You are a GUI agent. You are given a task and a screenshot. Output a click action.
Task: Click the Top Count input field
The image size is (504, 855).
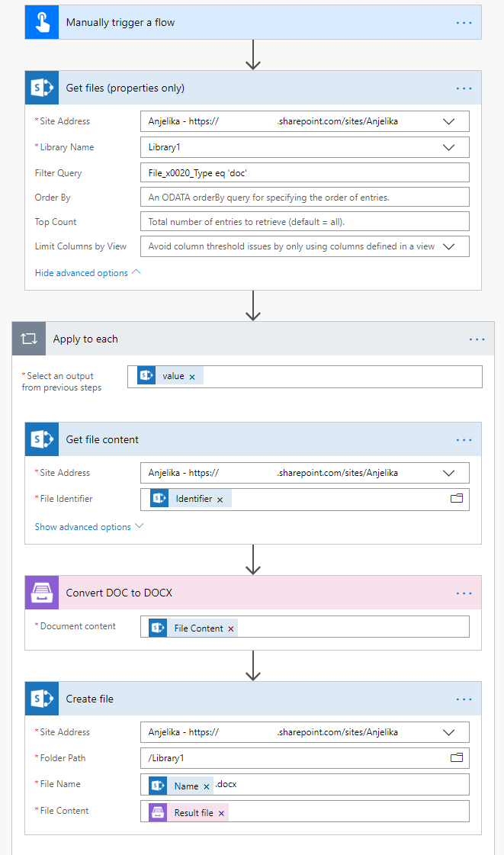click(x=304, y=222)
